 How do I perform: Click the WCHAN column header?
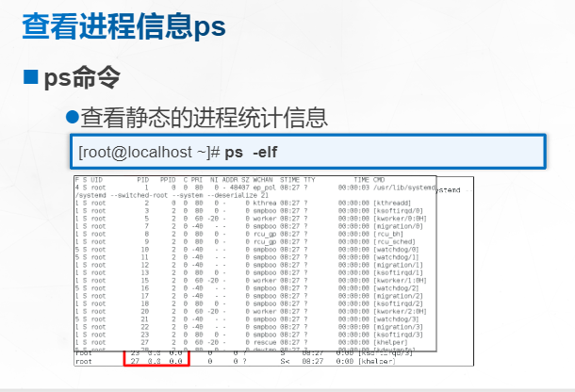pyautogui.click(x=263, y=180)
